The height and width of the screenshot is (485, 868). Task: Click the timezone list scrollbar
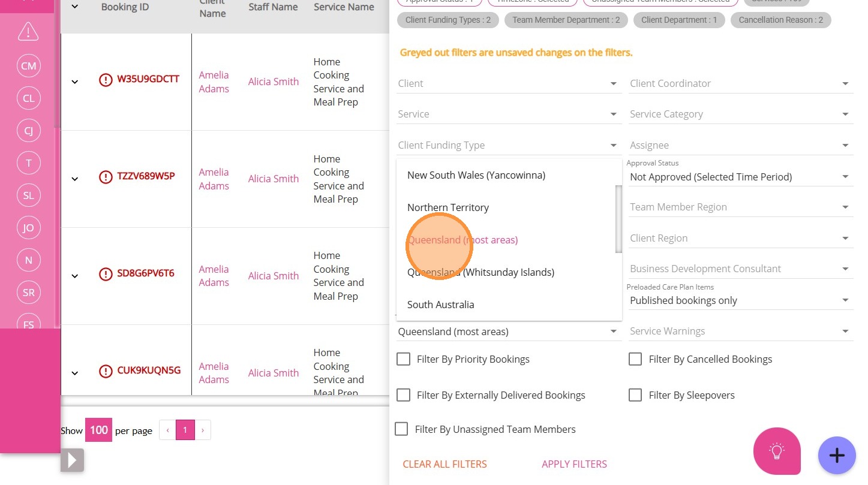(x=618, y=219)
